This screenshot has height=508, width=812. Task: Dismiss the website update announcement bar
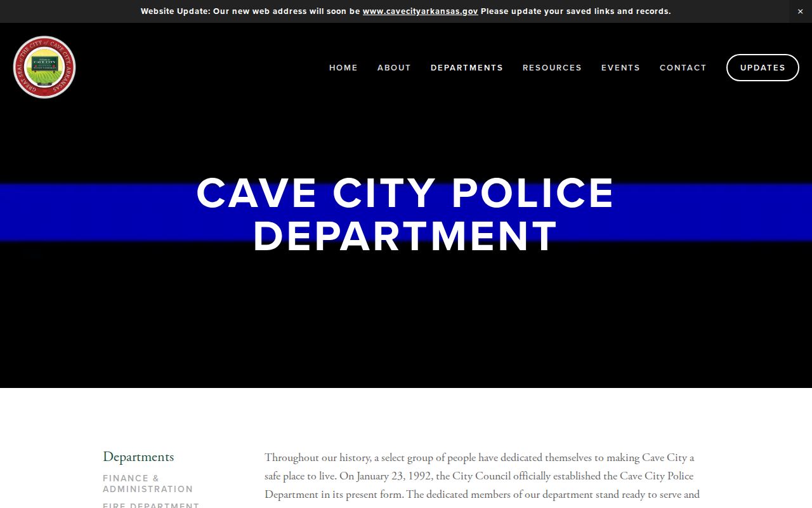pyautogui.click(x=800, y=11)
